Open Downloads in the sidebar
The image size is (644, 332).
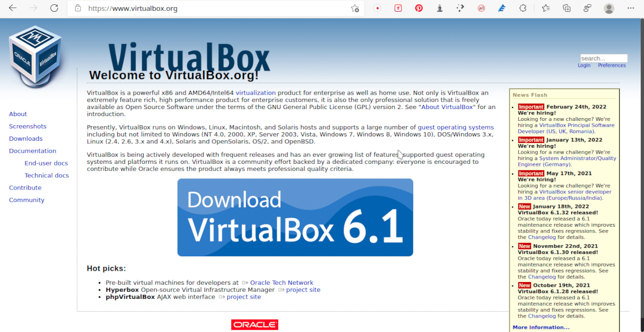click(x=26, y=139)
